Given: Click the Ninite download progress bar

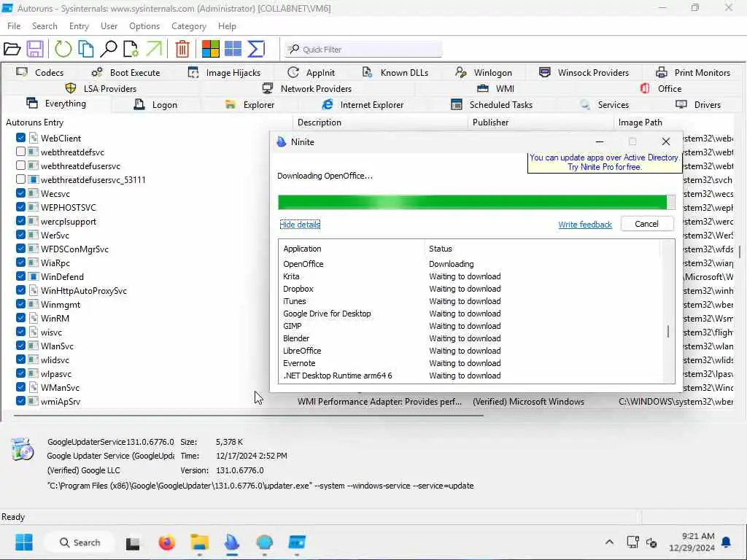Looking at the screenshot, I should coord(476,203).
